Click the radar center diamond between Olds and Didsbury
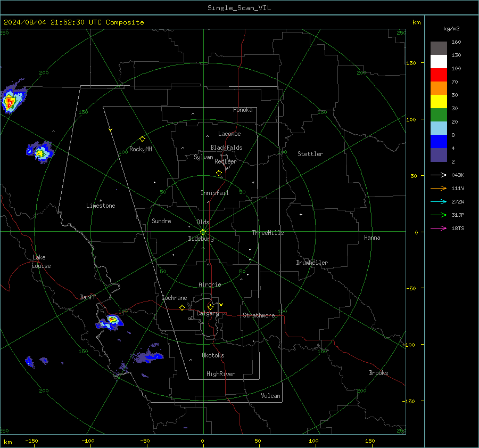This screenshot has width=479, height=448. pyautogui.click(x=203, y=232)
